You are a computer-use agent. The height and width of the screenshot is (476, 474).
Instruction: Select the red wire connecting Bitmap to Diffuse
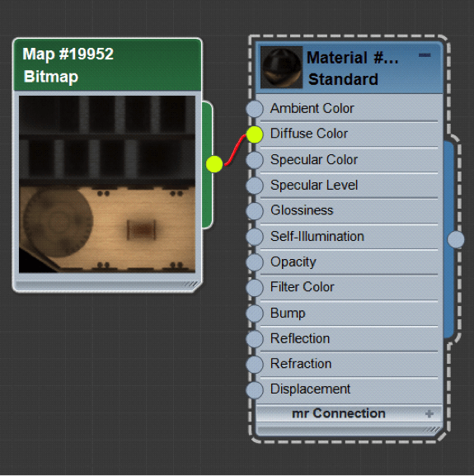(x=235, y=150)
